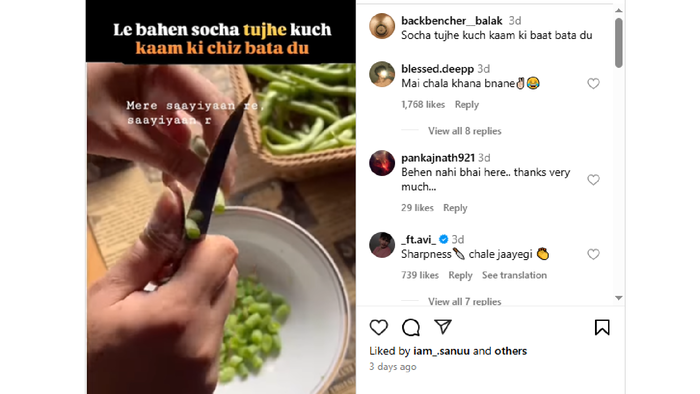Open backbencher__balak profile avatar

382,26
